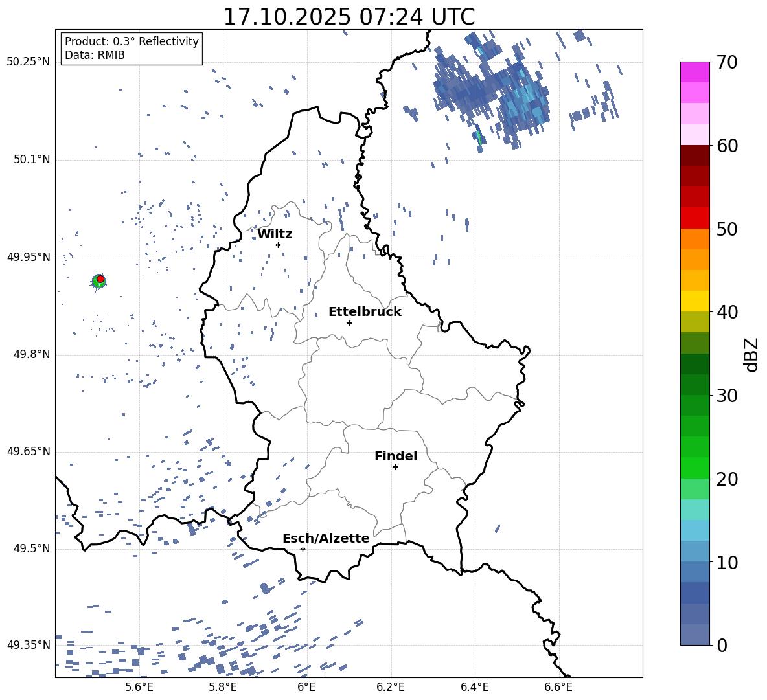Click the Wiltz station cross marker
This screenshot has height=700, width=767.
[278, 245]
